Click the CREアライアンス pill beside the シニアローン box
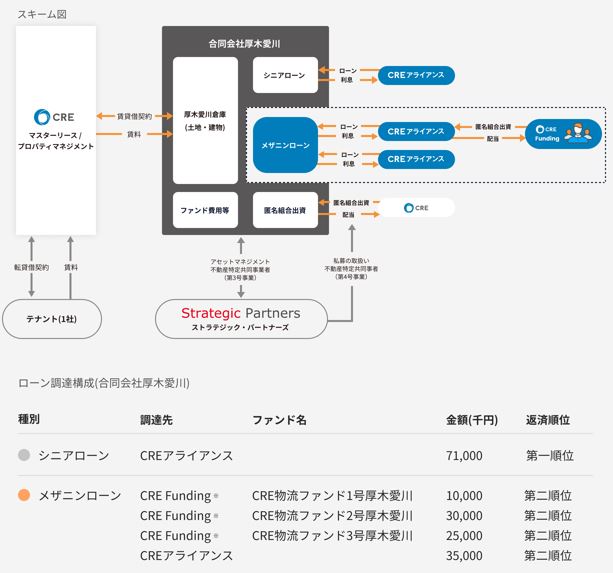The height and width of the screenshot is (573, 613). 416,75
